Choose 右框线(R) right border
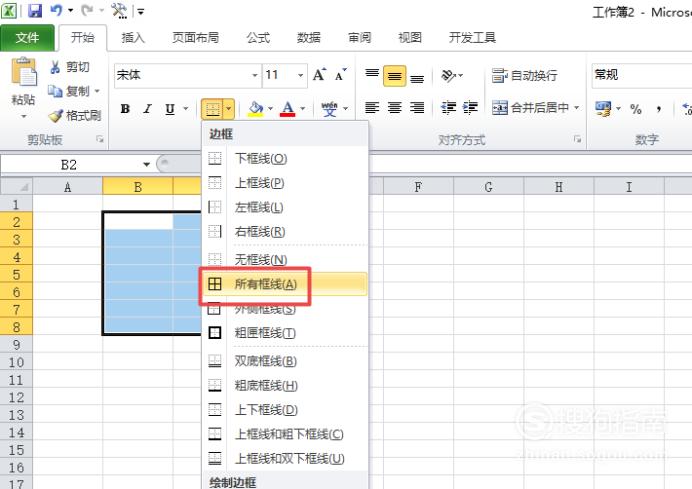This screenshot has height=489, width=692. tap(285, 231)
